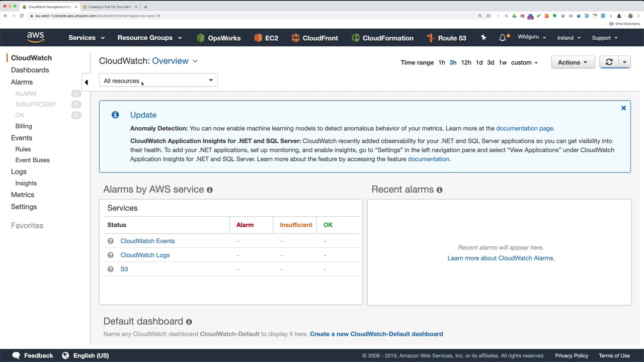This screenshot has height=362, width=644.
Task: Open Alarms in the sidebar
Action: [22, 82]
